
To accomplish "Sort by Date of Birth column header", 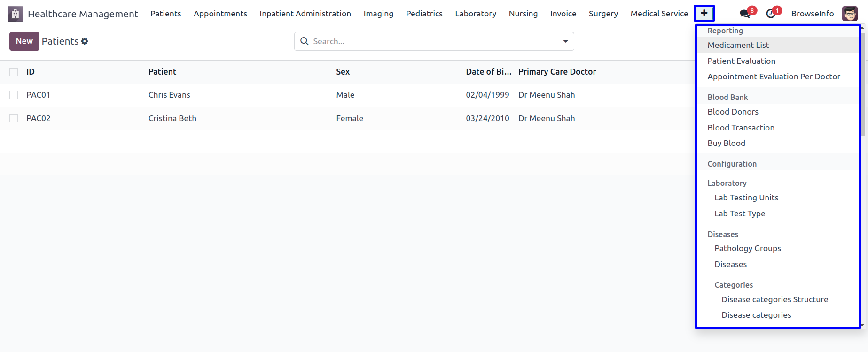I will pos(489,72).
